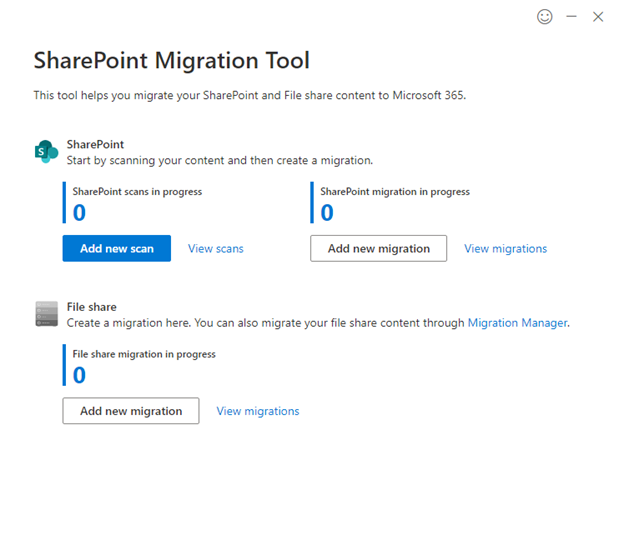This screenshot has height=550, width=624.
Task: Click the SharePoint logo icon
Action: (x=46, y=151)
